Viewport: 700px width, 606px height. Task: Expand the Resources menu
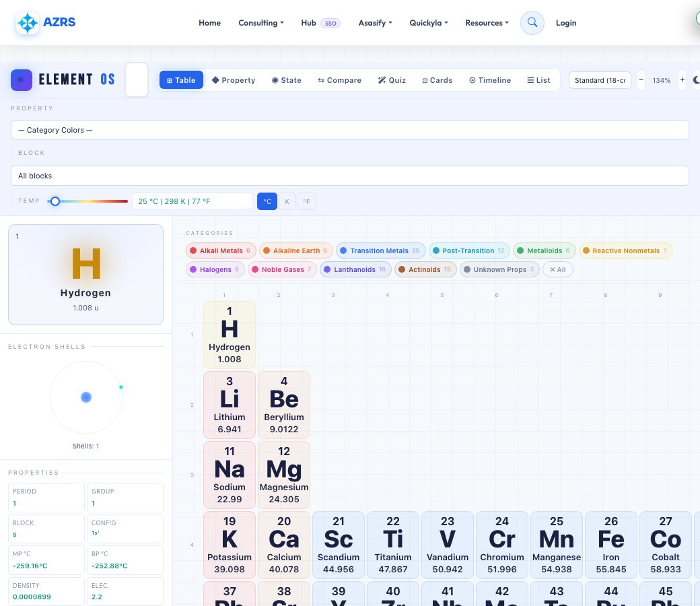[x=487, y=23]
